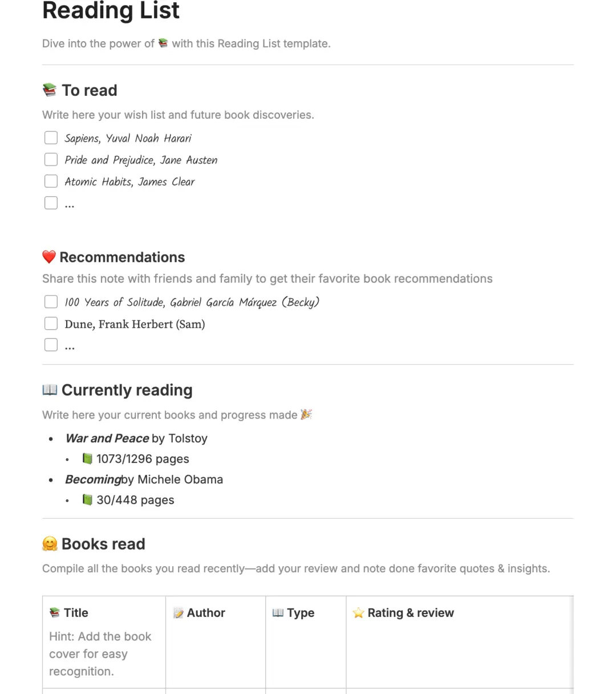Click the star icon in Rating & review header

358,612
